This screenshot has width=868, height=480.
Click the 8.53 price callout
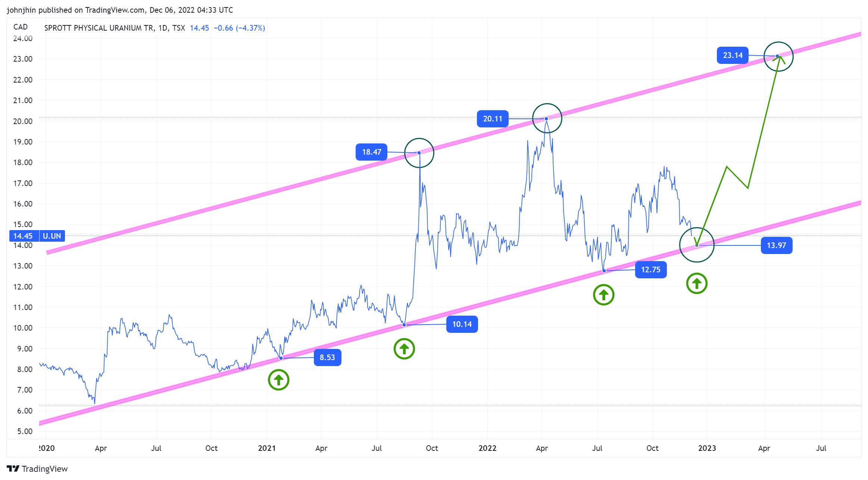(327, 357)
